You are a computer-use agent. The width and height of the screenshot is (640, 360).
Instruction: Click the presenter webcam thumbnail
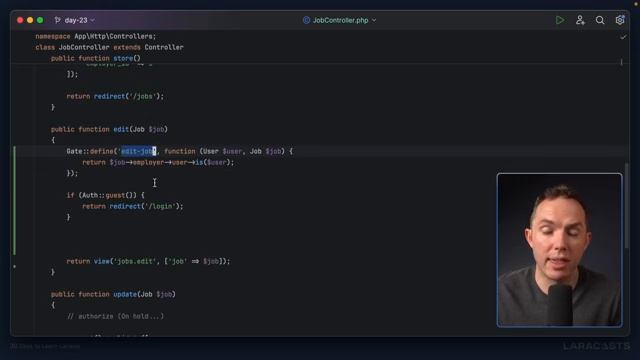(559, 250)
